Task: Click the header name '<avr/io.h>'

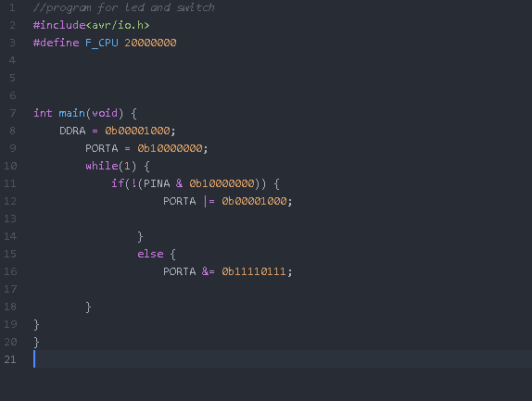Action: pos(118,25)
